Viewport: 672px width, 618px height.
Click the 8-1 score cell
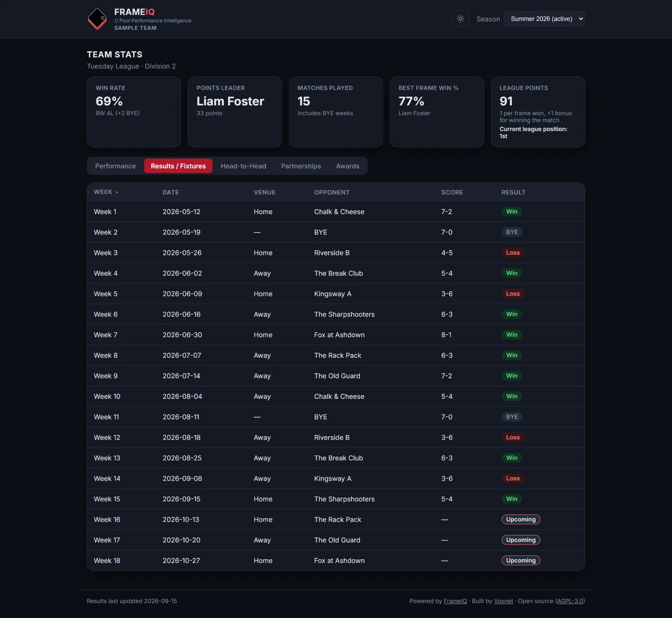coord(446,335)
